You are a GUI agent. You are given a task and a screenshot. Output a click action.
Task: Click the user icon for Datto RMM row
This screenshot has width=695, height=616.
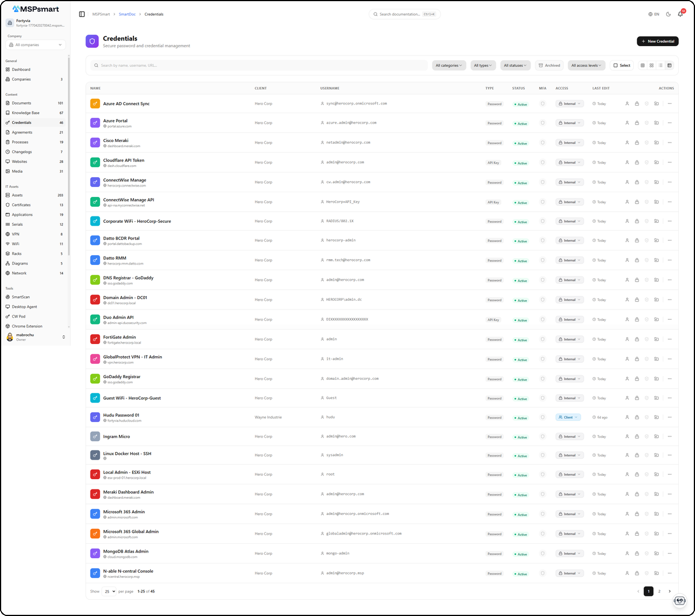(x=627, y=260)
